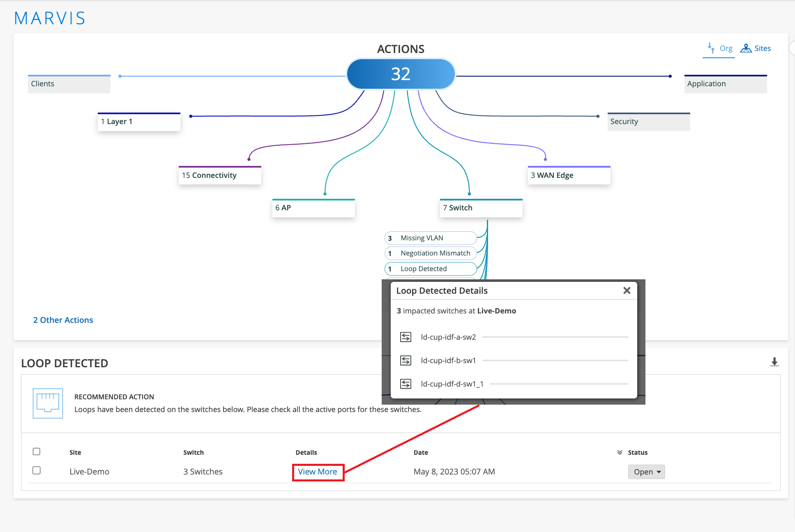This screenshot has width=795, height=532.
Task: Close the Loop Detected Details popup
Action: pyautogui.click(x=627, y=290)
